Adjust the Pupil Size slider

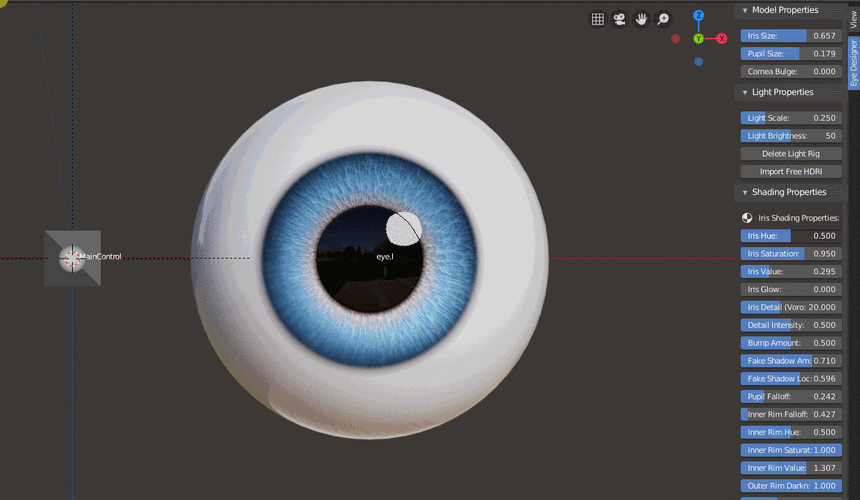coord(791,54)
